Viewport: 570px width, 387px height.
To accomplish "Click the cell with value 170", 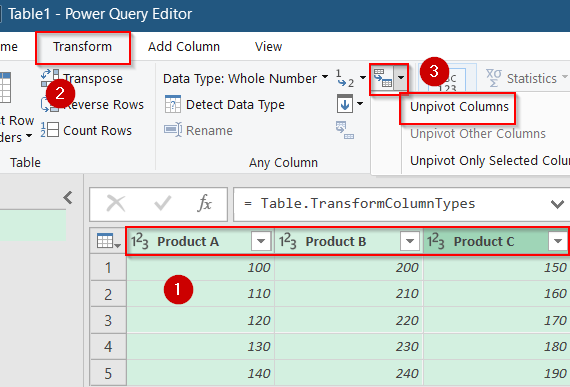I will tap(496, 321).
